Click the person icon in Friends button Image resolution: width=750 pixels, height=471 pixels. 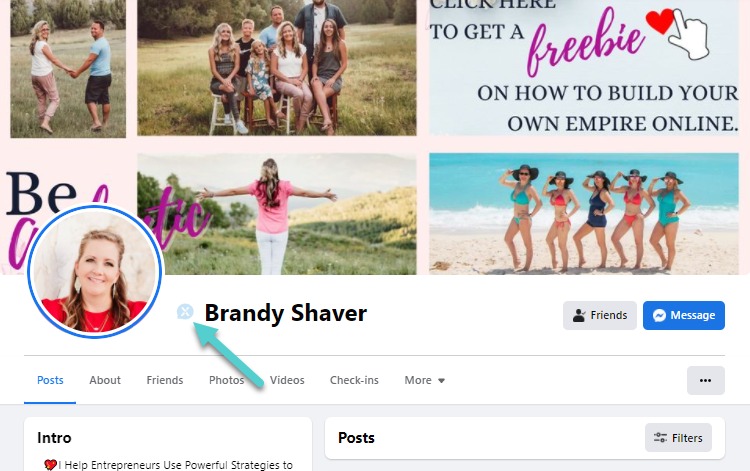pyautogui.click(x=579, y=316)
